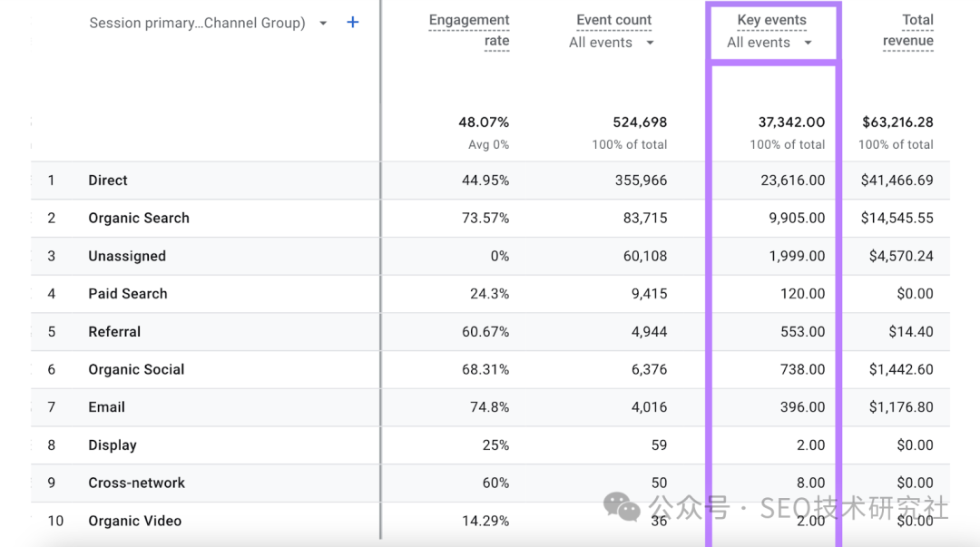Click Paid Search key events 120.00
The image size is (980, 547).
tap(802, 294)
